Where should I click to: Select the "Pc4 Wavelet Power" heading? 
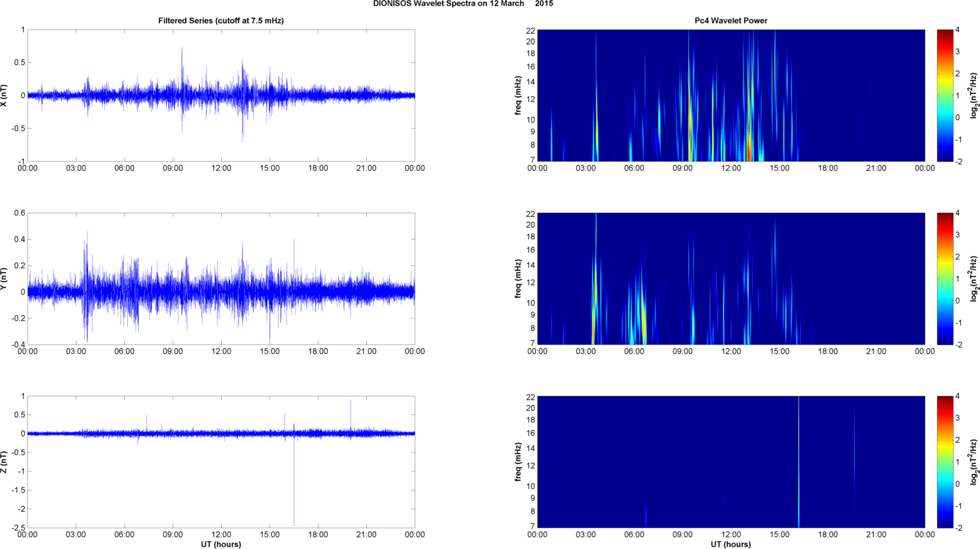(x=731, y=21)
